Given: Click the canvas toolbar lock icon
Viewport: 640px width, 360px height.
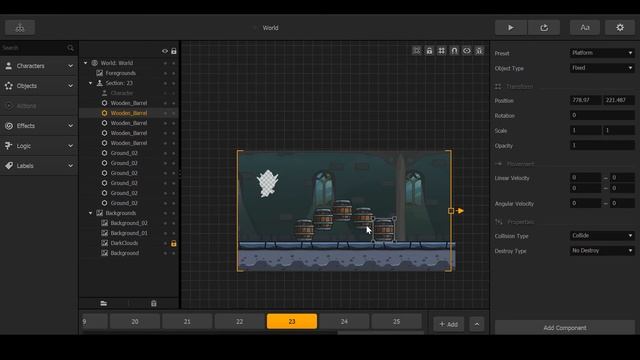Looking at the screenshot, I should (x=429, y=51).
